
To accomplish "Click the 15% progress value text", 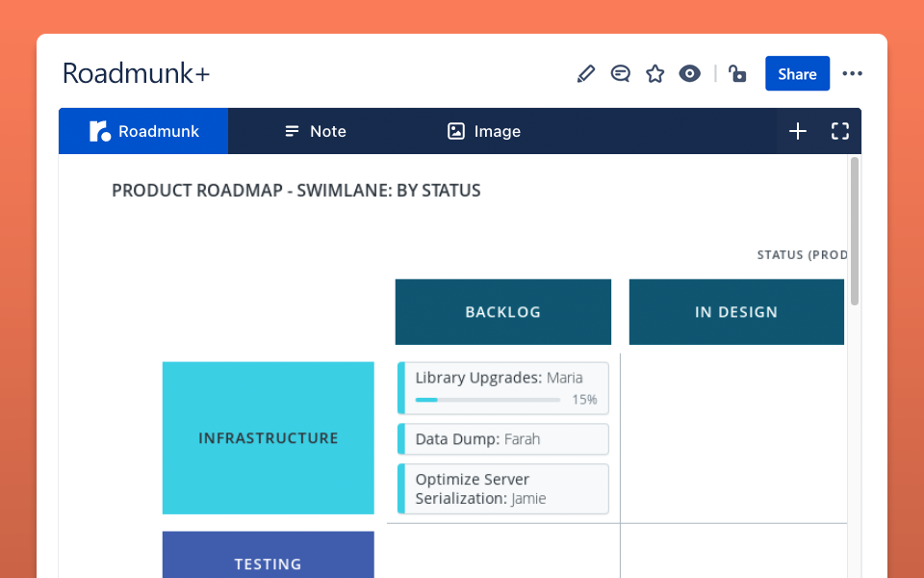I will [584, 400].
